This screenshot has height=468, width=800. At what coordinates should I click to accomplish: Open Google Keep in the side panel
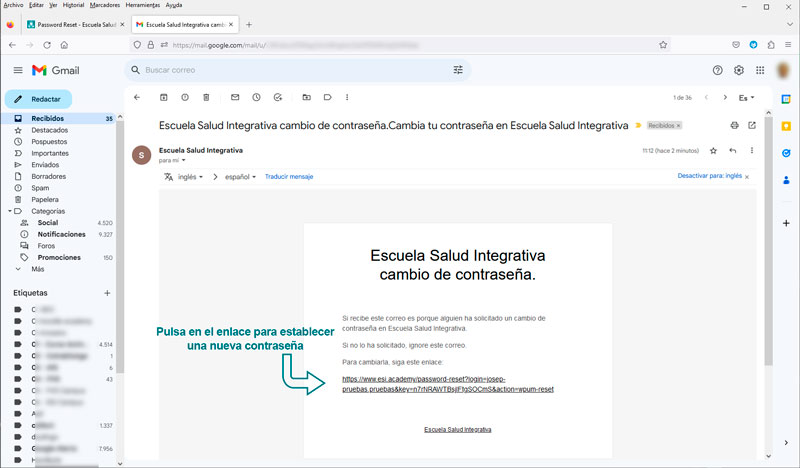pos(786,126)
